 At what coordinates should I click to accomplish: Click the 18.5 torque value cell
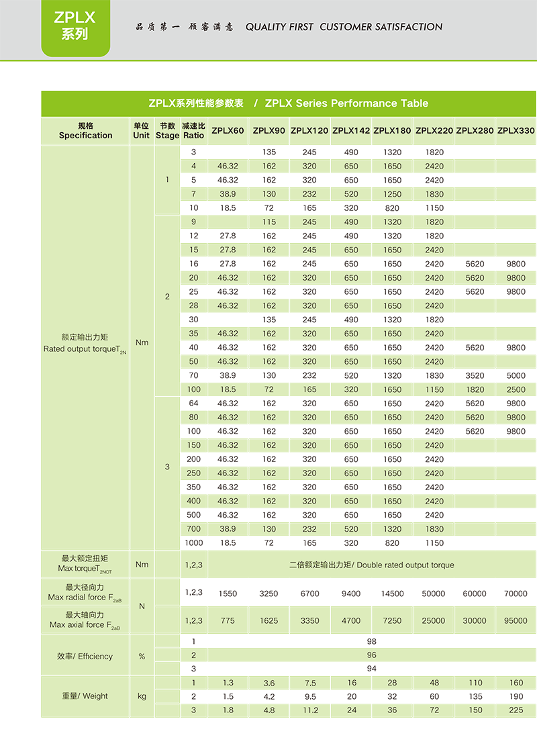(228, 389)
